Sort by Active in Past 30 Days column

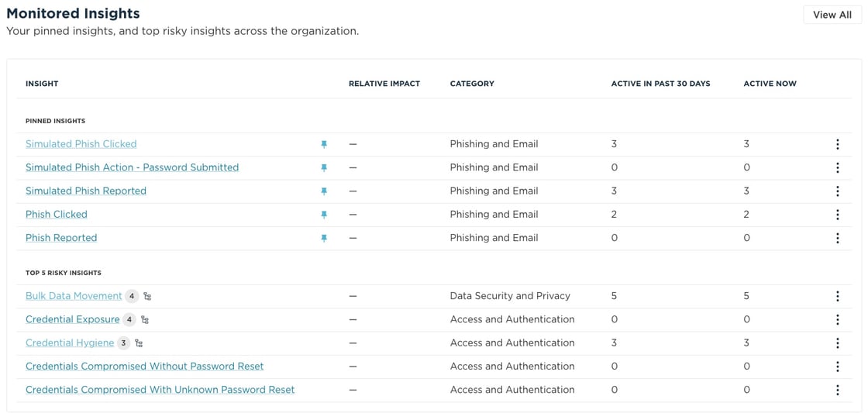(660, 84)
